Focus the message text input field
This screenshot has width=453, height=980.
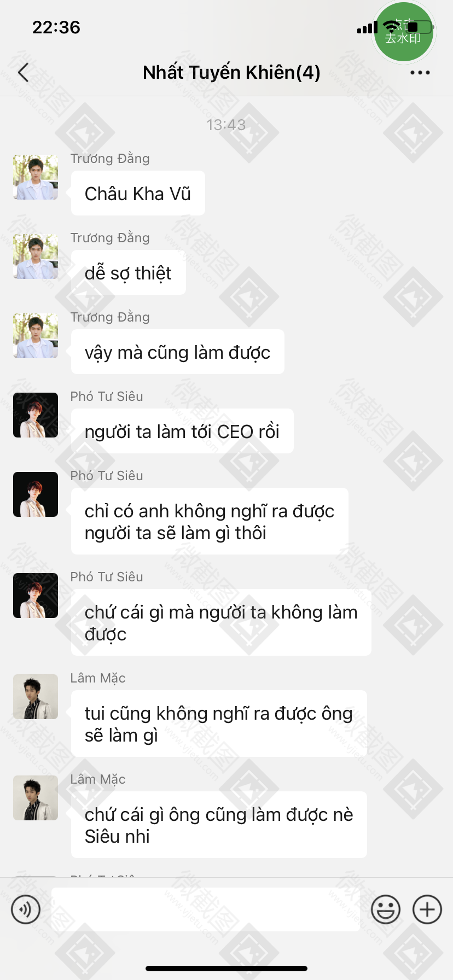[x=206, y=909]
